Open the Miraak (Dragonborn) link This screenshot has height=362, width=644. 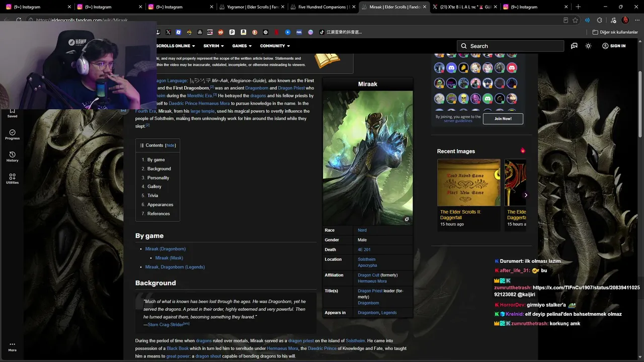click(166, 249)
